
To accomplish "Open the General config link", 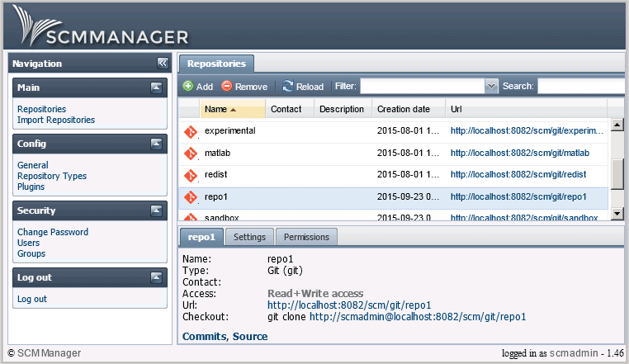I will (x=32, y=165).
